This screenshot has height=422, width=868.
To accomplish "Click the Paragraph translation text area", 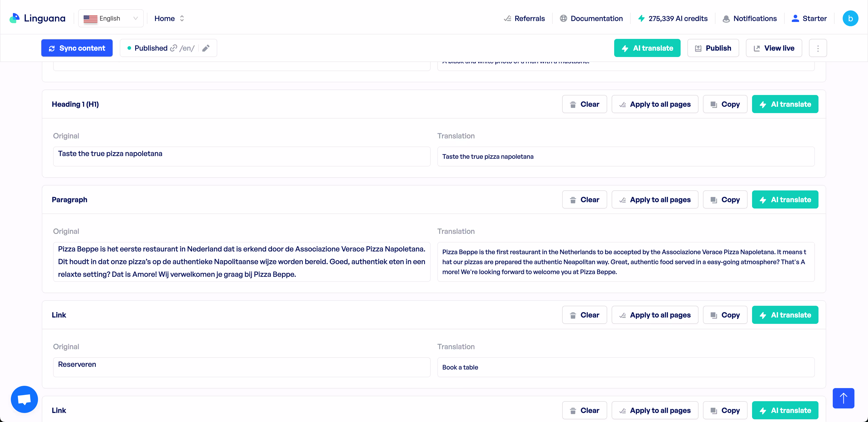I will point(626,262).
